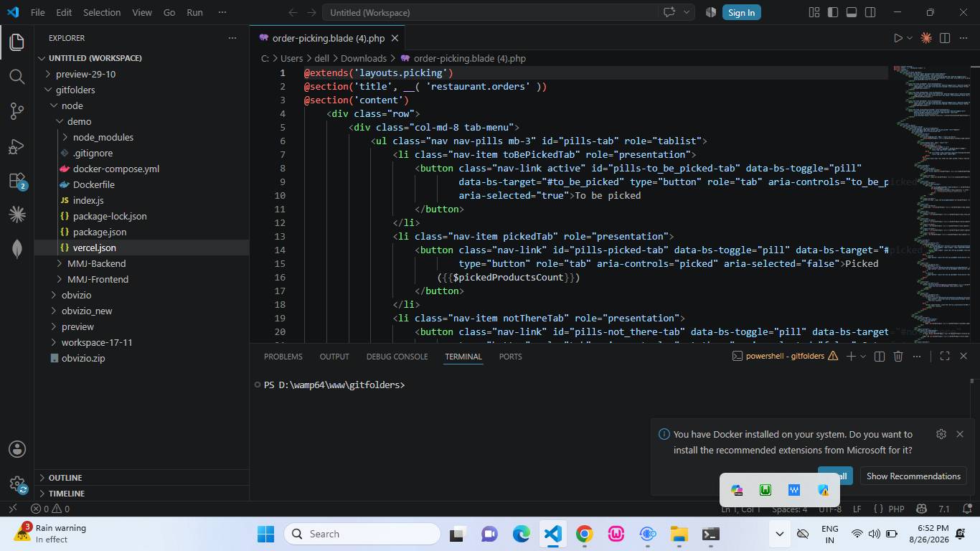Click the Sign In button
Viewport: 980px width, 551px height.
(741, 12)
